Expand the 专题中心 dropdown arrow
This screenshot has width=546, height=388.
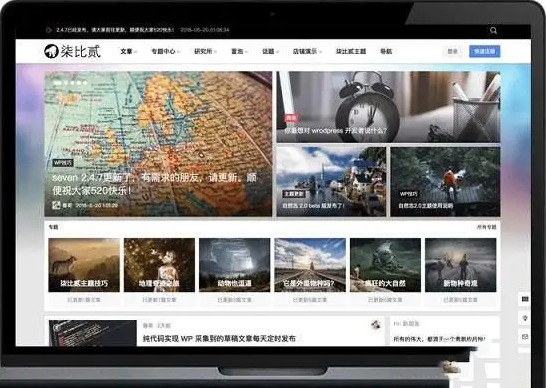pyautogui.click(x=178, y=52)
